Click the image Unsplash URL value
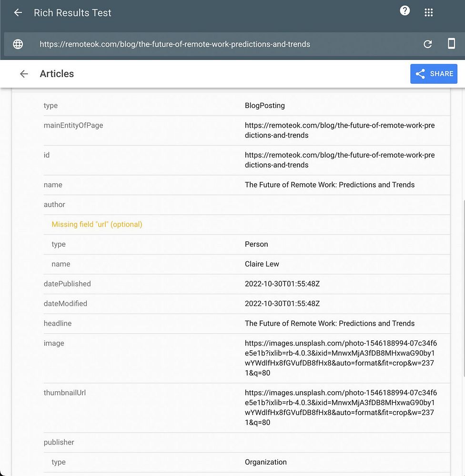 [x=341, y=358]
